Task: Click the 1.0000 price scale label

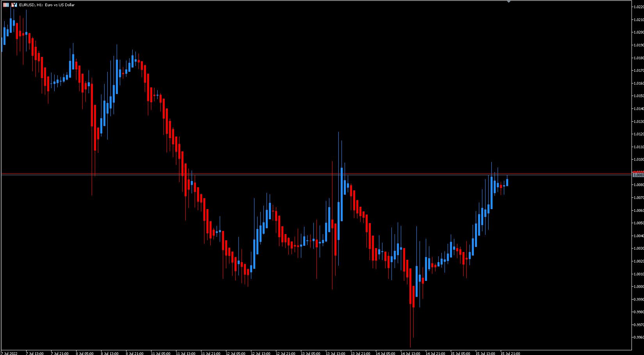Action: point(639,287)
